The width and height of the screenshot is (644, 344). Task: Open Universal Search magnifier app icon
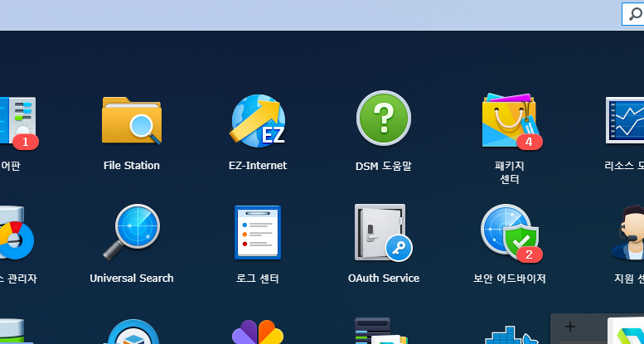coord(132,232)
